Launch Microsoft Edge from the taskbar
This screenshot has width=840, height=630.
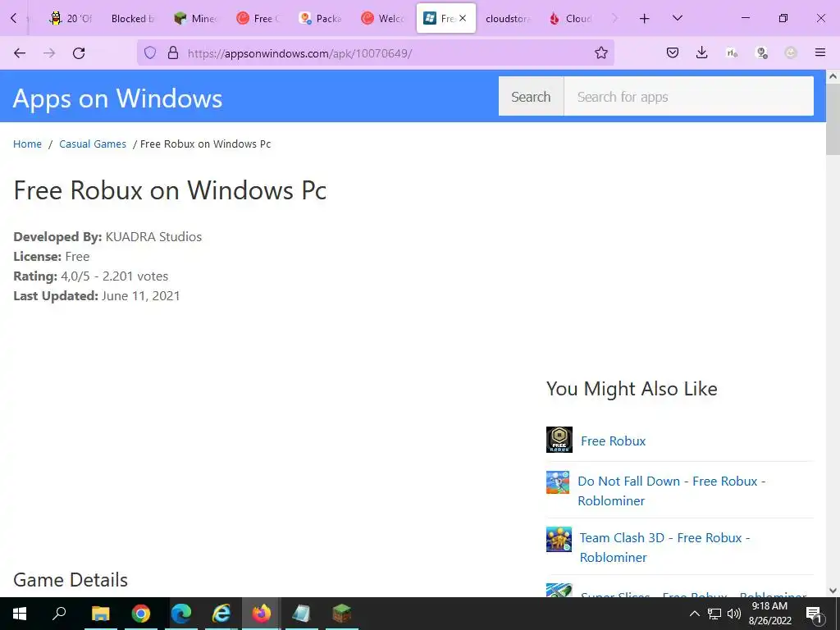tap(181, 614)
